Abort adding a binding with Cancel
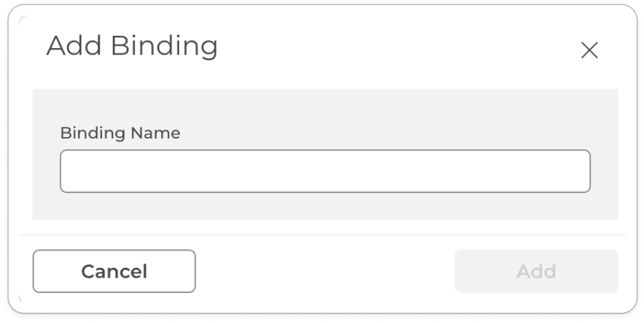 (114, 271)
